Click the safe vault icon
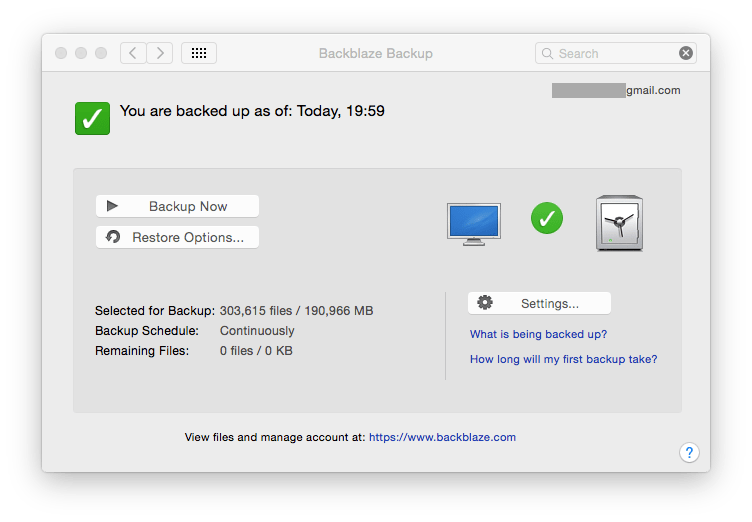 click(618, 222)
